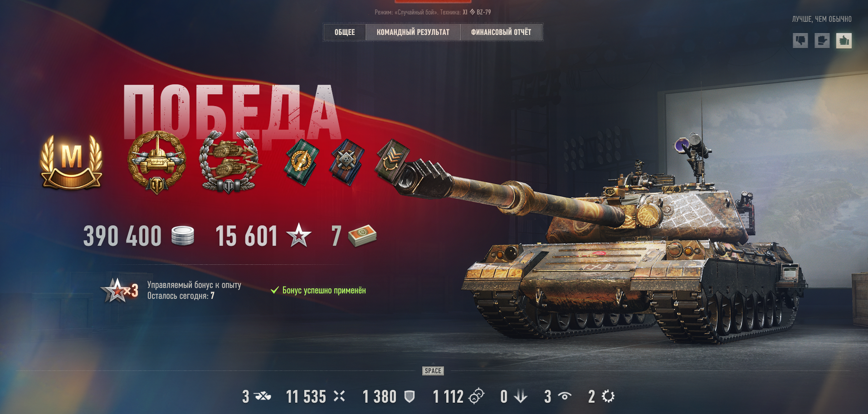868x414 pixels.
Task: Click the thumbs up rating icon
Action: [844, 41]
